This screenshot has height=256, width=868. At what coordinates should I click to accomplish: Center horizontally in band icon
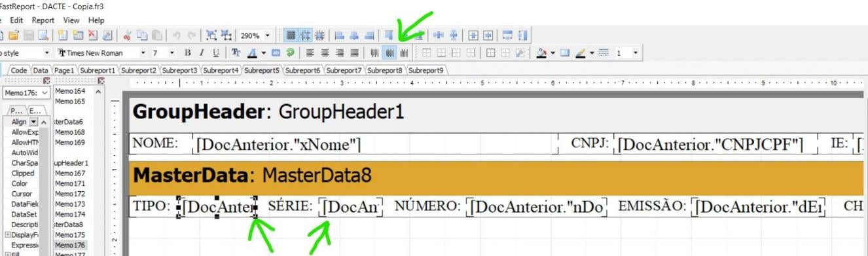(473, 35)
